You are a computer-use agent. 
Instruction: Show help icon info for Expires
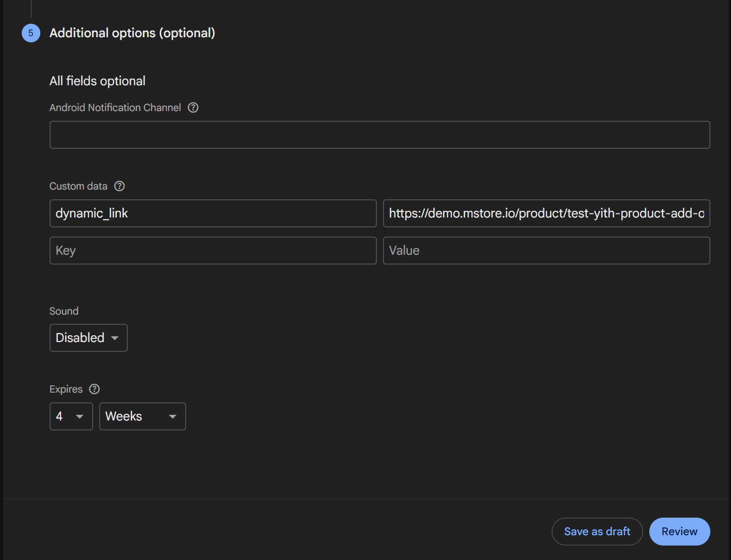tap(94, 389)
